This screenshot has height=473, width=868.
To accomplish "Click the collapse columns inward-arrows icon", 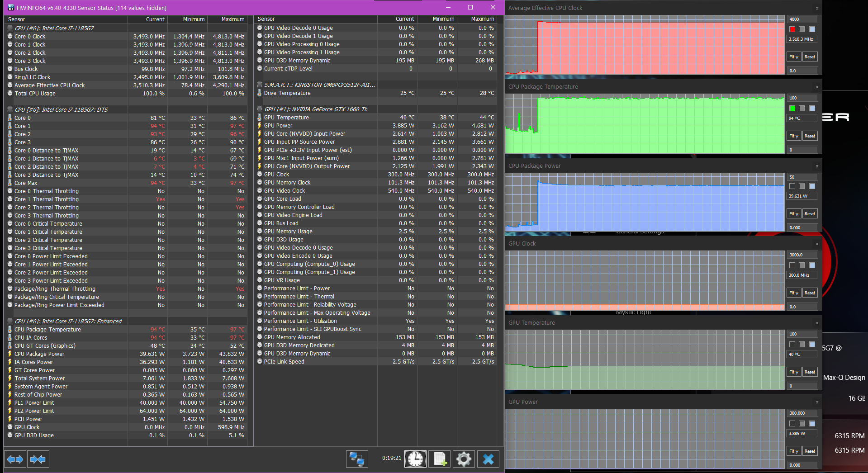I will tap(38, 459).
